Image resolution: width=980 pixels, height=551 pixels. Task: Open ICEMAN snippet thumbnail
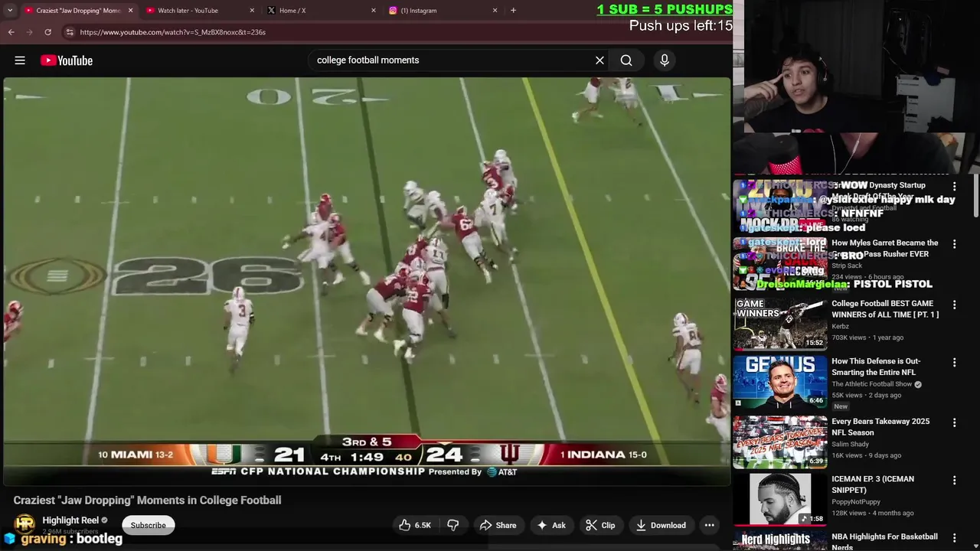pyautogui.click(x=780, y=499)
